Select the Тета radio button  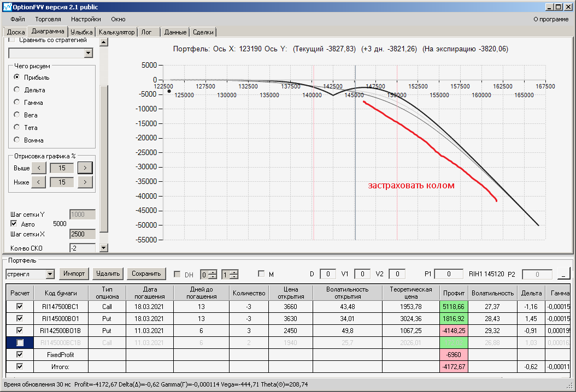click(16, 127)
